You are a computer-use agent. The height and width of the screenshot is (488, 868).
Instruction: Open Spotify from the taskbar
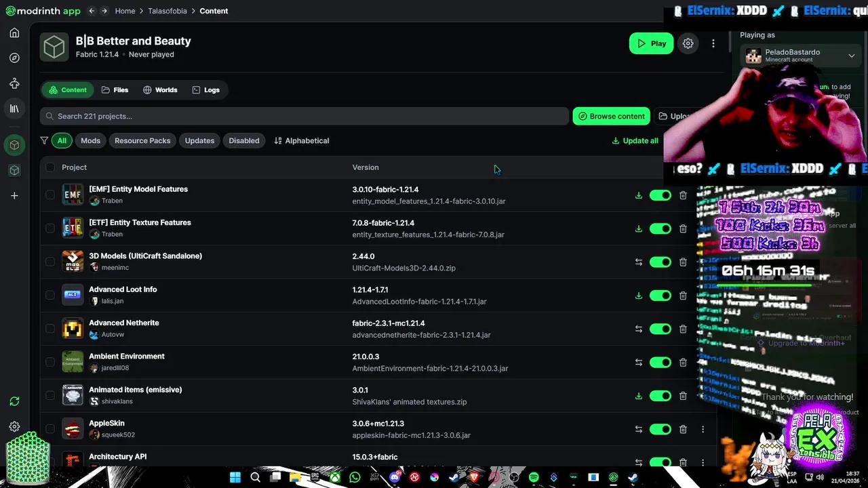pyautogui.click(x=534, y=477)
